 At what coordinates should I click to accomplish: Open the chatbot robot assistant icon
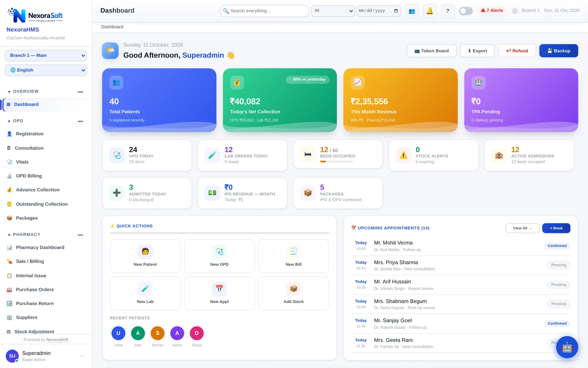coord(567,347)
